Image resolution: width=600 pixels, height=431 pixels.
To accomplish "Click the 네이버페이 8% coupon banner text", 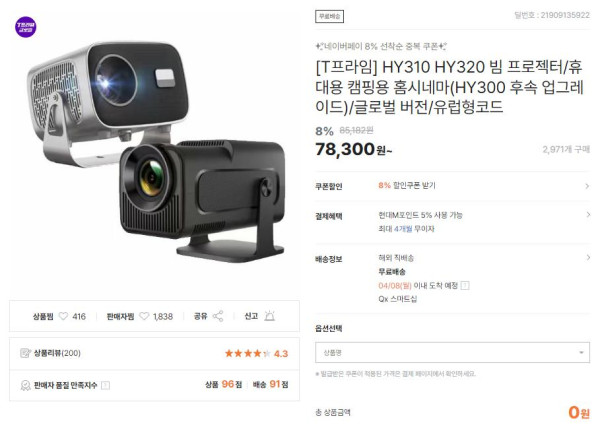I will click(381, 47).
